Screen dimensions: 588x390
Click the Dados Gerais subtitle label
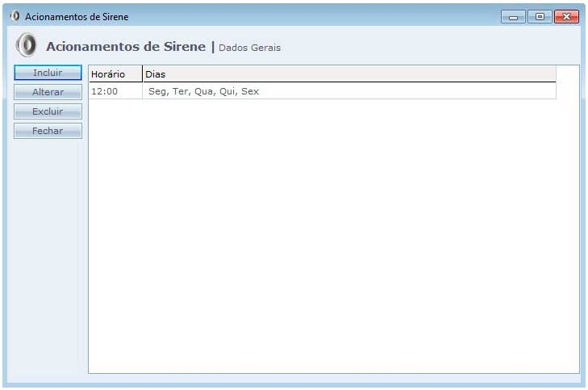249,48
